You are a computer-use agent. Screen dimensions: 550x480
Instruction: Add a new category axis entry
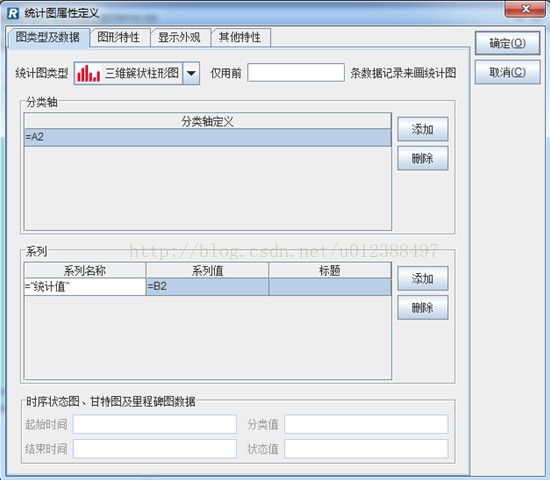[423, 129]
